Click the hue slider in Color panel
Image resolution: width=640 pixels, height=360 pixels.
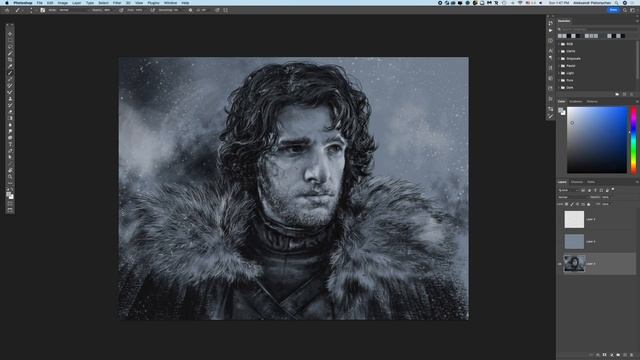(633, 140)
